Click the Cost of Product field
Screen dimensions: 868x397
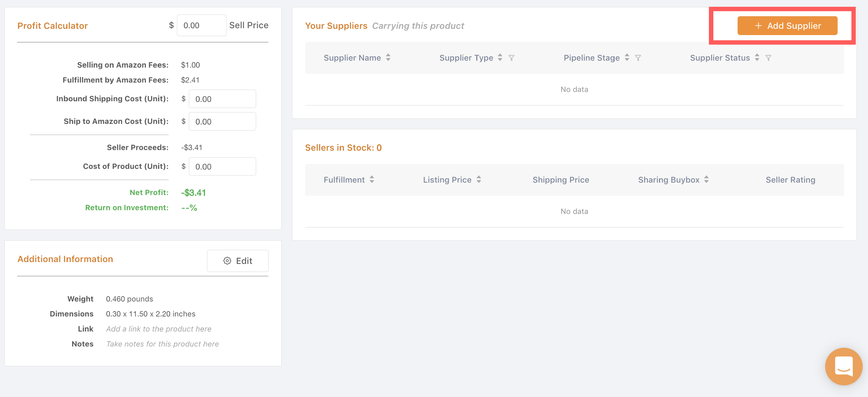(x=222, y=166)
